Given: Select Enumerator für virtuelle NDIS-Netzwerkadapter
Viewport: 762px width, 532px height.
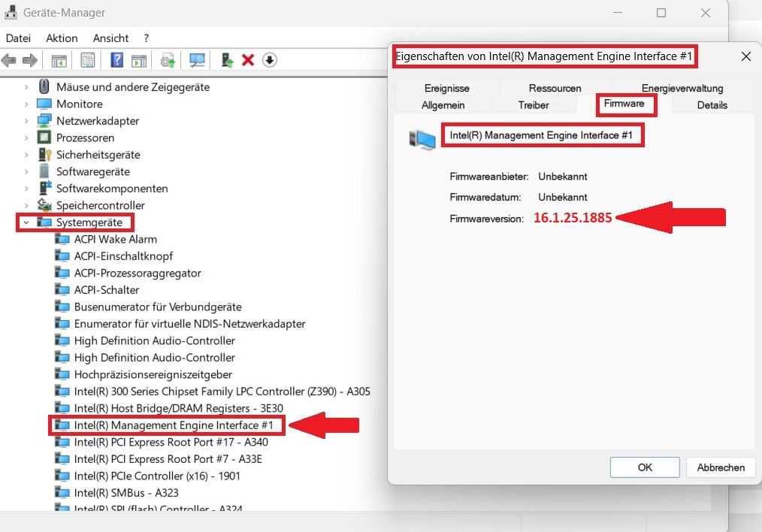Looking at the screenshot, I should tap(189, 324).
